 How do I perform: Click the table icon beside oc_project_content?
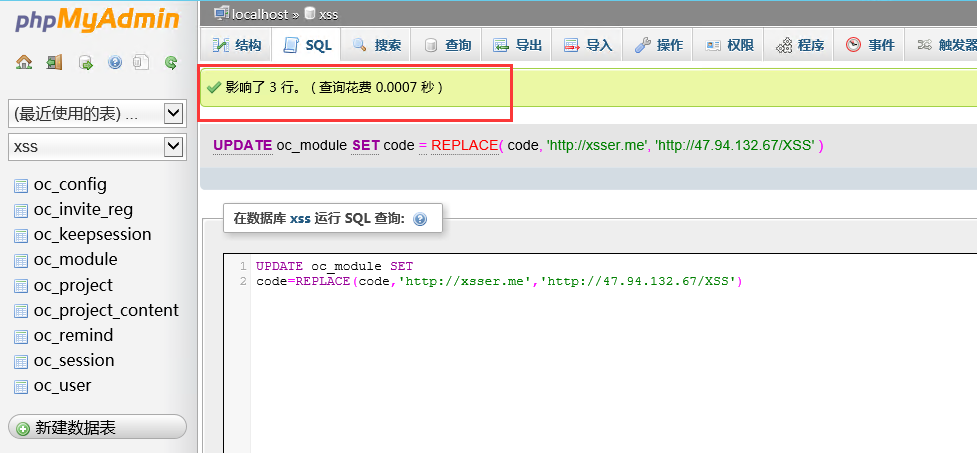tap(21, 311)
